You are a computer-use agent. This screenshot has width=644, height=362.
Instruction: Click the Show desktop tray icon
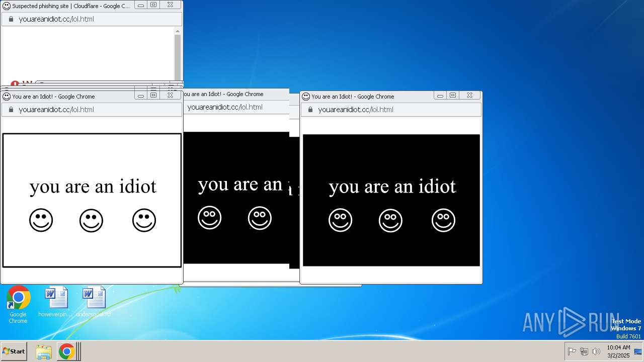coord(638,351)
